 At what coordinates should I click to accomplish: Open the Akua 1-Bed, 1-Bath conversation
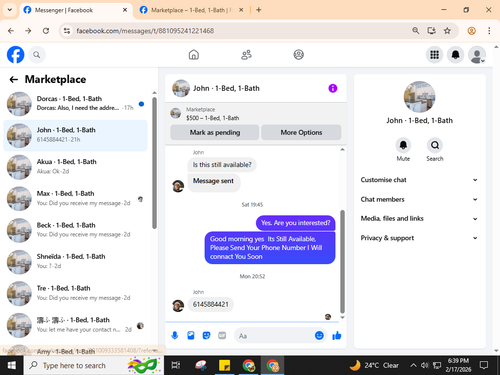tap(75, 167)
